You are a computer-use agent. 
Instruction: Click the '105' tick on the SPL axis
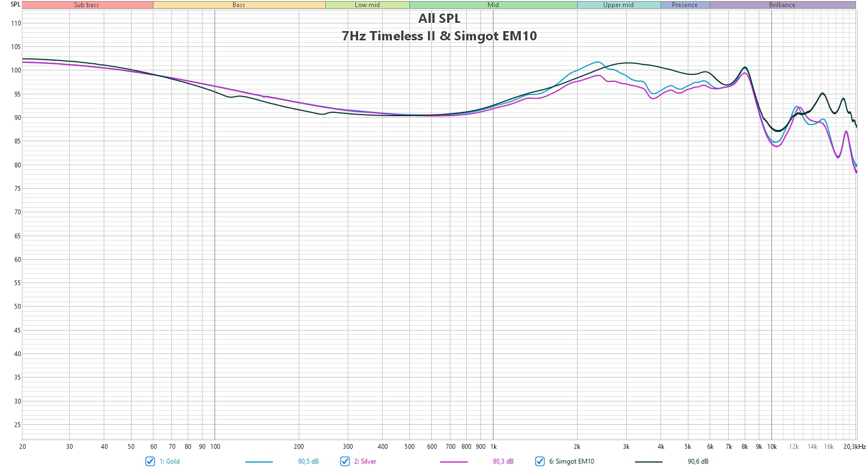pyautogui.click(x=16, y=47)
